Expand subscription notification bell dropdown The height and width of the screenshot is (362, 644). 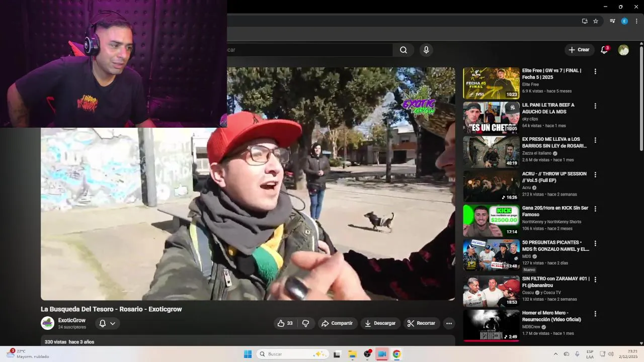[107, 323]
